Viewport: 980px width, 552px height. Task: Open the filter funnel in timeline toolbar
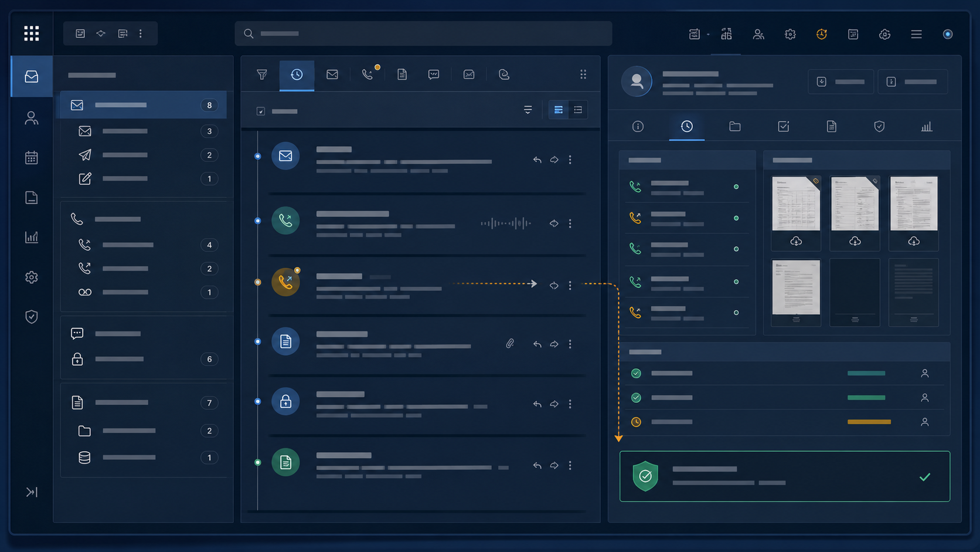pyautogui.click(x=262, y=74)
